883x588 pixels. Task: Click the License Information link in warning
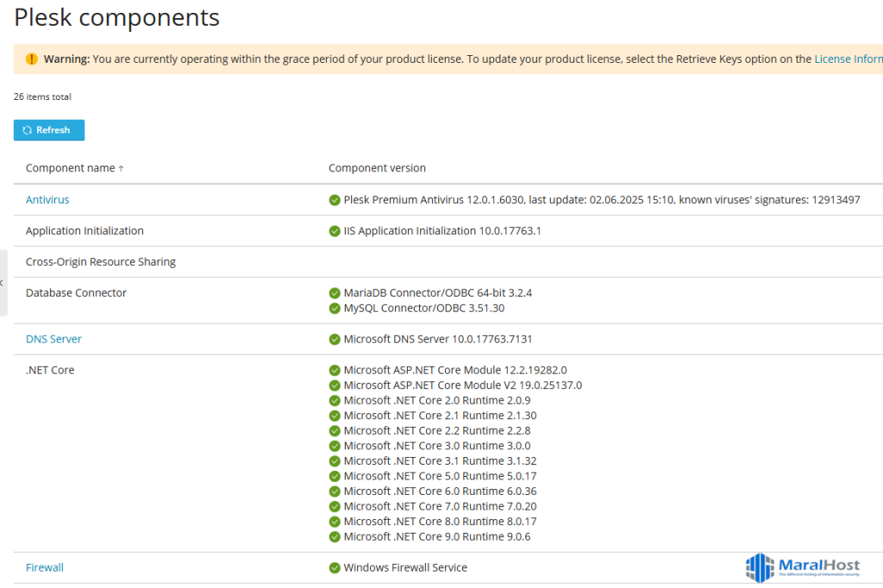(x=848, y=59)
